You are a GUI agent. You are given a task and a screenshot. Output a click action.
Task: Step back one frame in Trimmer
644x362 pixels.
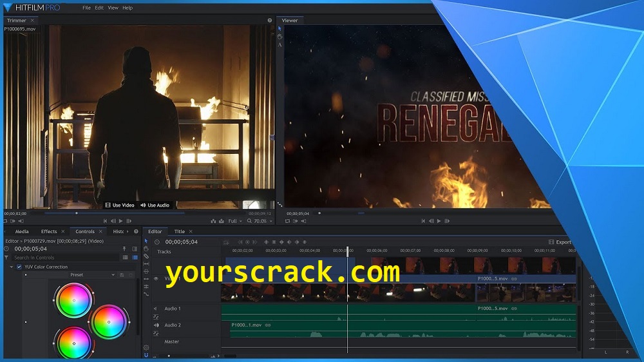(x=113, y=221)
